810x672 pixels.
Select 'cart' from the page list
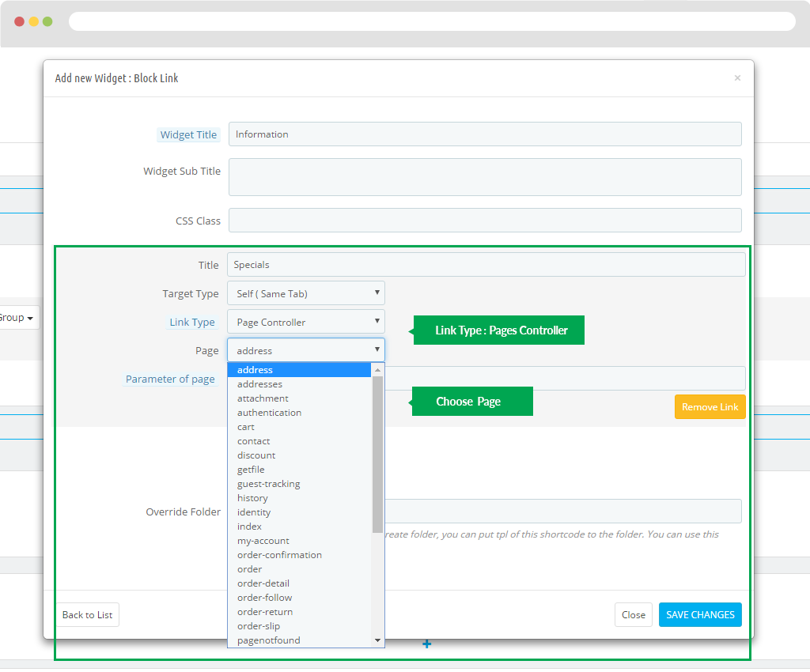point(246,427)
